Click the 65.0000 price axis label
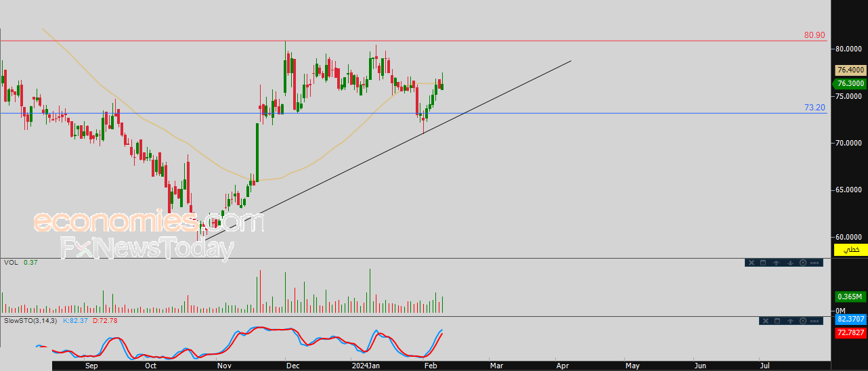Screen dimensions: 868x371 849,190
